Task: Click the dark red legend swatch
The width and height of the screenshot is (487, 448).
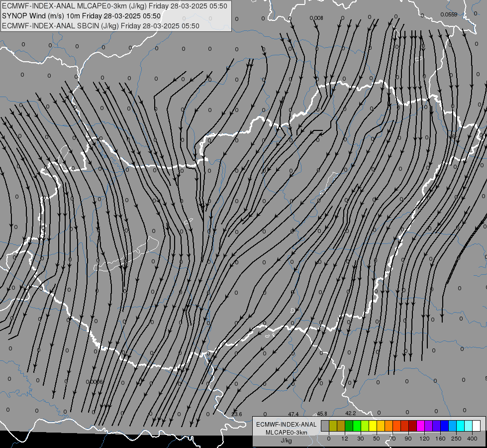Action: pyautogui.click(x=413, y=426)
